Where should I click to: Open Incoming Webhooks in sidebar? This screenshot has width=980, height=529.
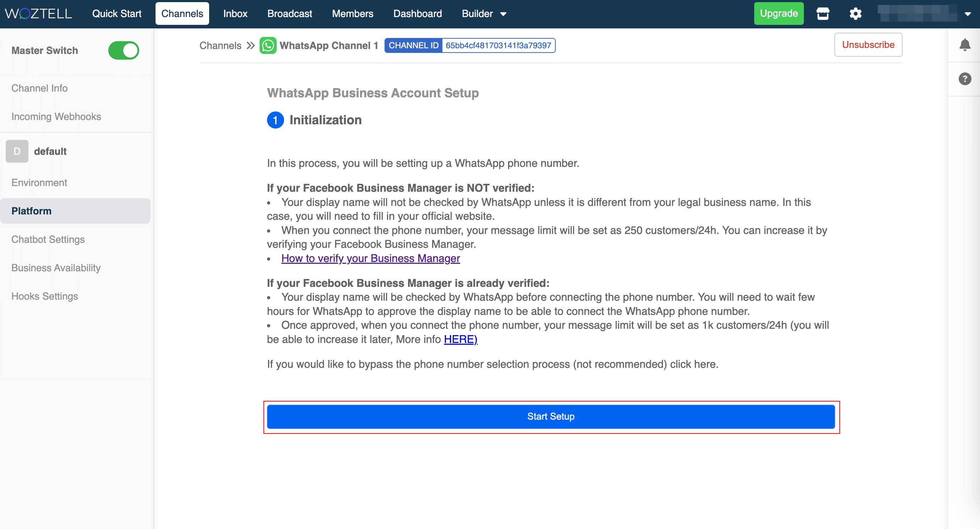point(56,117)
